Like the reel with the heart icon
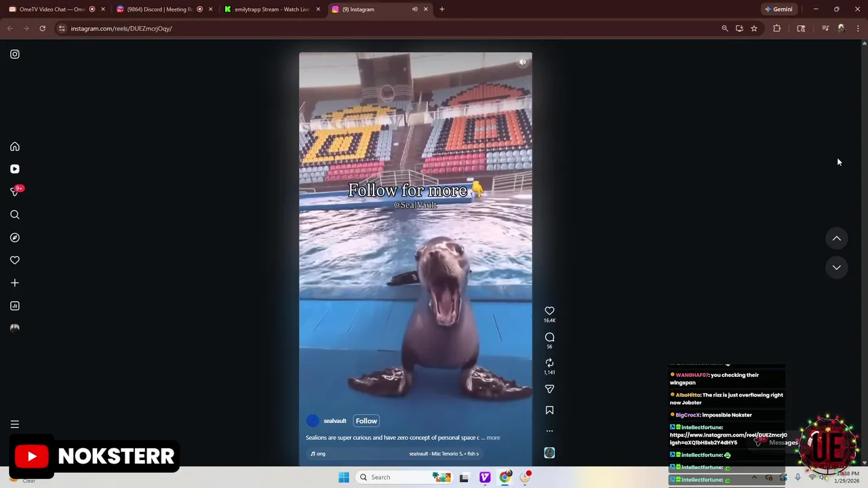Viewport: 868px width, 488px height. point(549,311)
